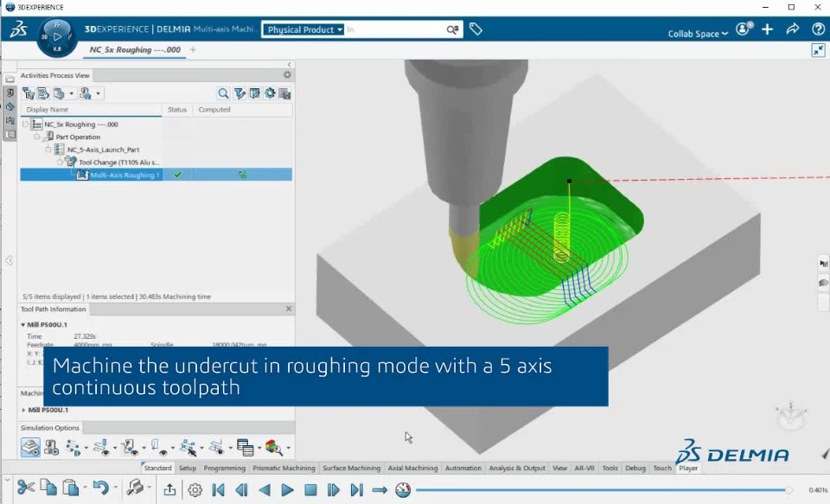Toggle the first highlighted Simulation Options icon
The image size is (830, 504).
coord(30,447)
